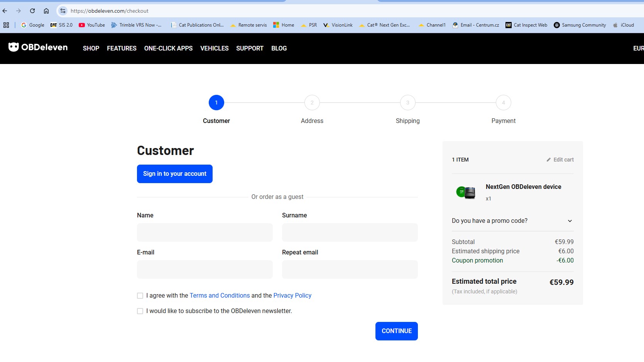
Task: Click the OBDeleven logo
Action: click(38, 47)
